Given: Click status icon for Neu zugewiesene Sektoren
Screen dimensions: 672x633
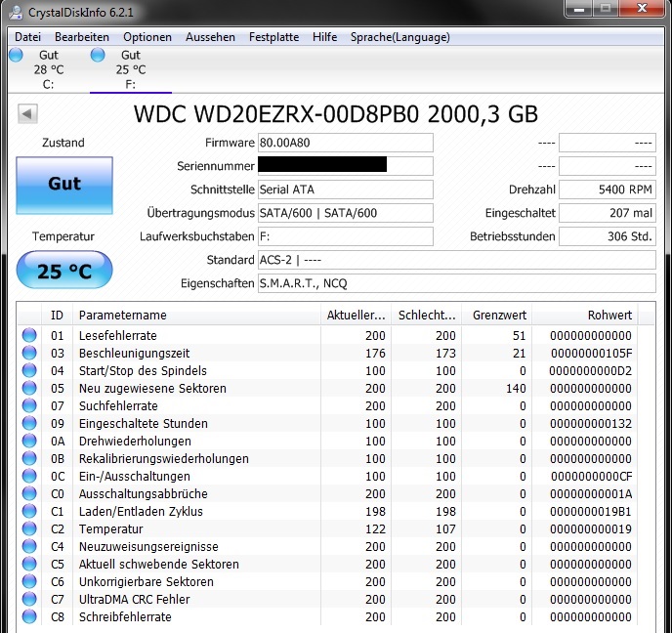Looking at the screenshot, I should pos(29,388).
